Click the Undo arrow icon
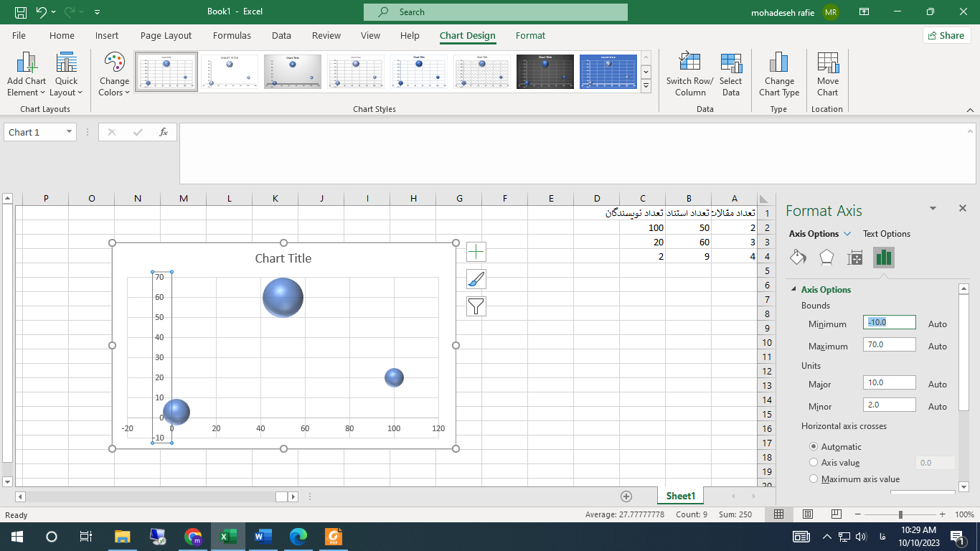980x551 pixels. click(42, 12)
